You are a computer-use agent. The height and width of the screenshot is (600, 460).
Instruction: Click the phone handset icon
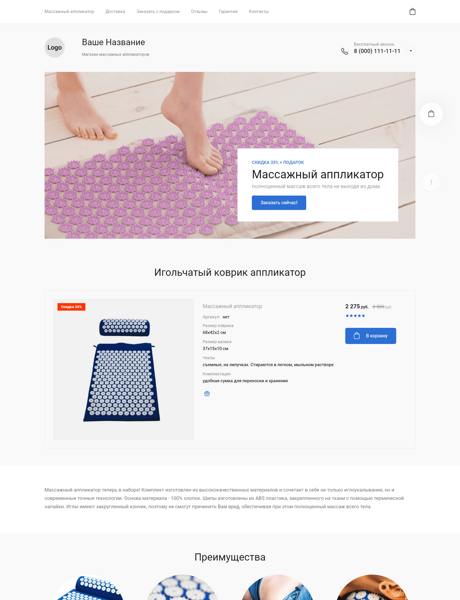tap(344, 51)
